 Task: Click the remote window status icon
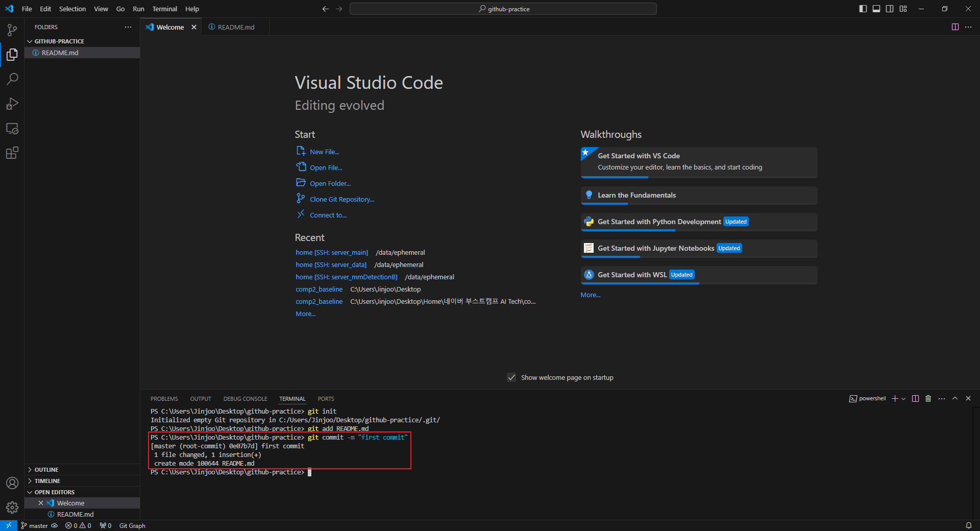coord(8,525)
